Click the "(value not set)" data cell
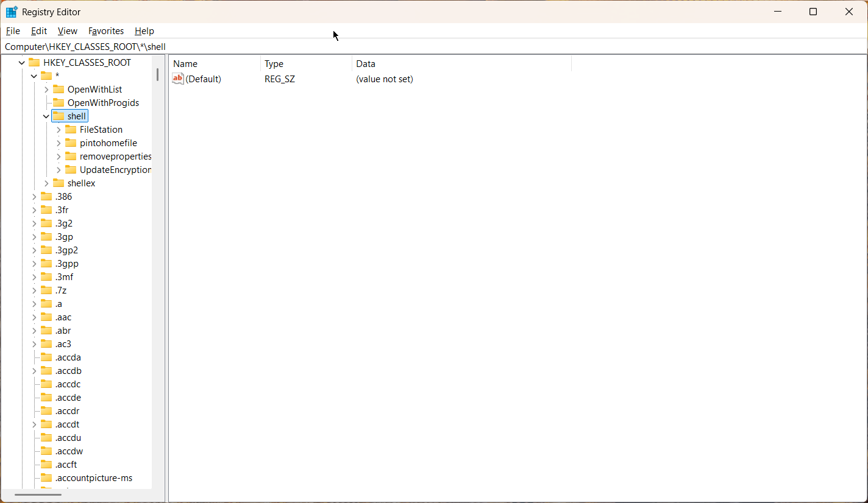 385,79
